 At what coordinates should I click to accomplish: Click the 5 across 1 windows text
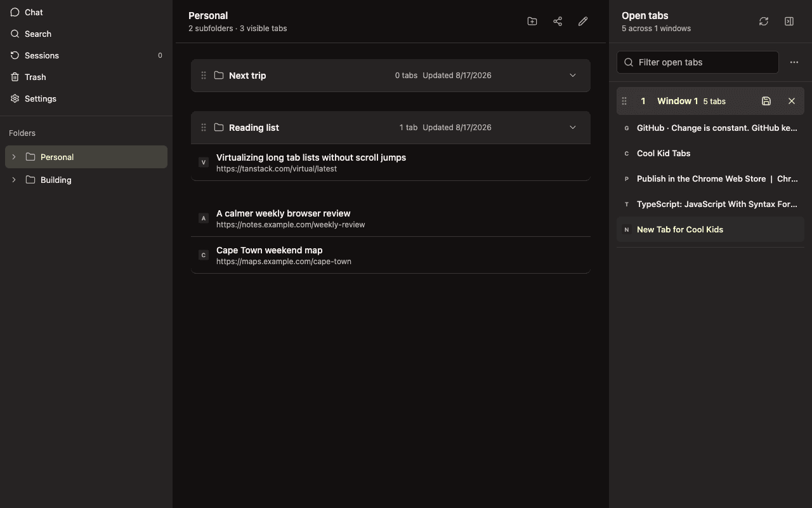[656, 29]
